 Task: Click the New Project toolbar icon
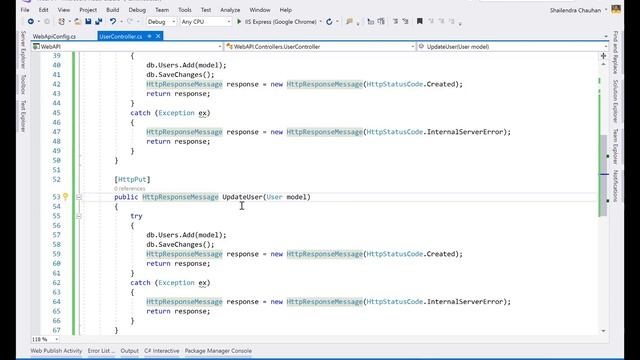point(61,22)
